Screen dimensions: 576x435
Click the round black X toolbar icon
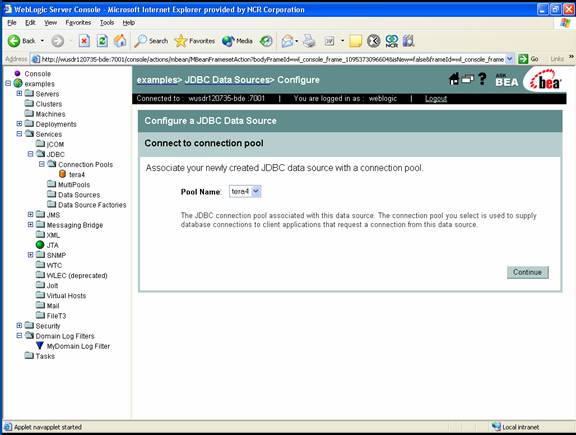(374, 41)
